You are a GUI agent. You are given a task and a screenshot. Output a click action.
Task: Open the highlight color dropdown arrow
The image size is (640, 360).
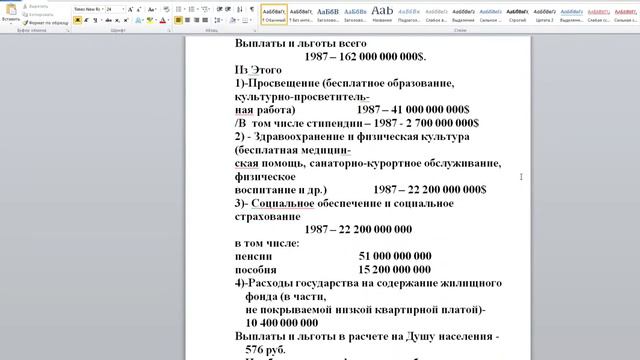point(156,20)
